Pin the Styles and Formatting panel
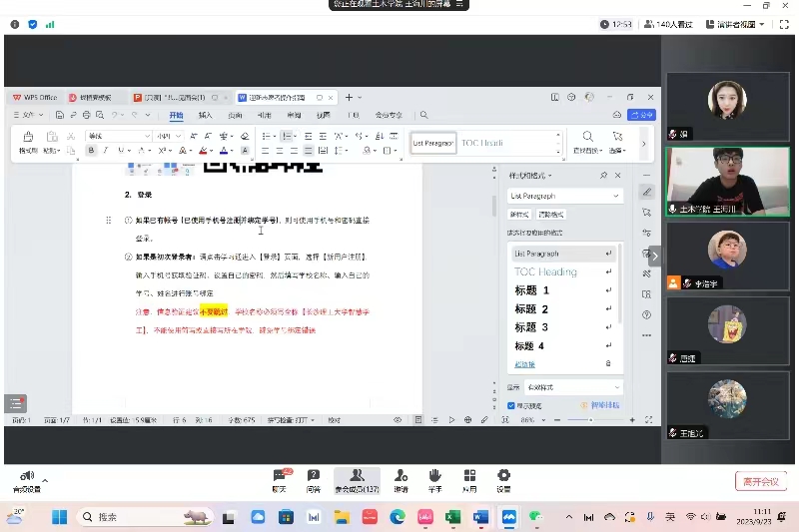Screen dimensions: 799x532 [604, 175]
